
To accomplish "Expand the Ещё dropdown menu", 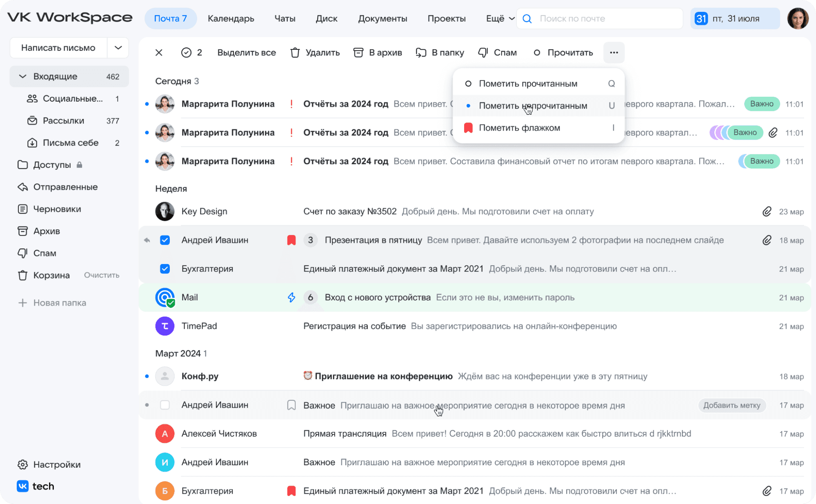I will pos(500,19).
